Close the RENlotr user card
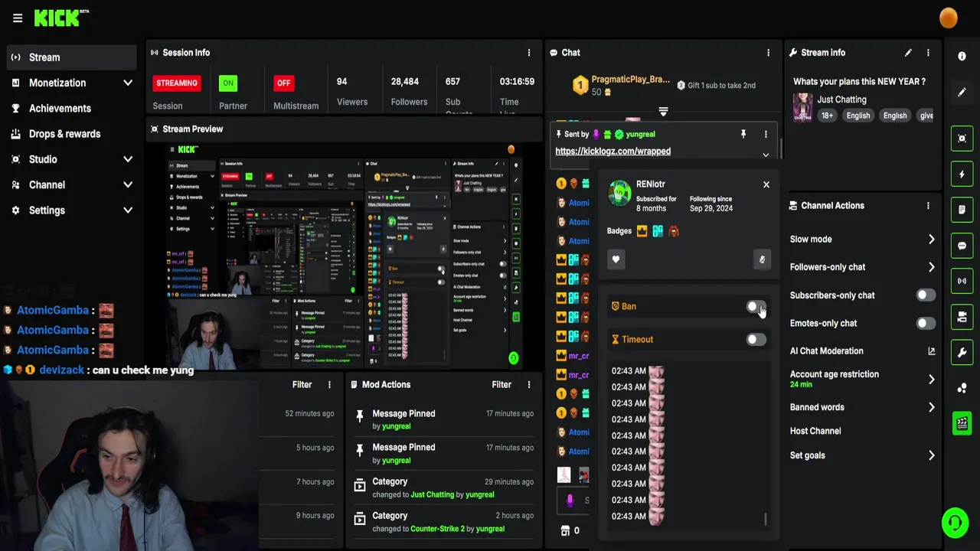 [766, 184]
